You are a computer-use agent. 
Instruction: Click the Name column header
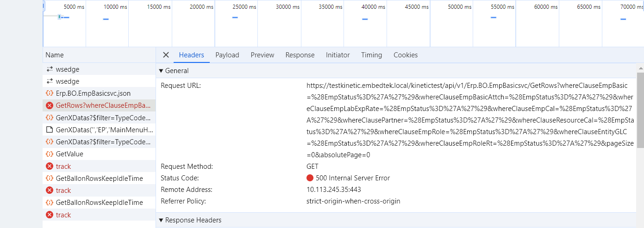(99, 55)
